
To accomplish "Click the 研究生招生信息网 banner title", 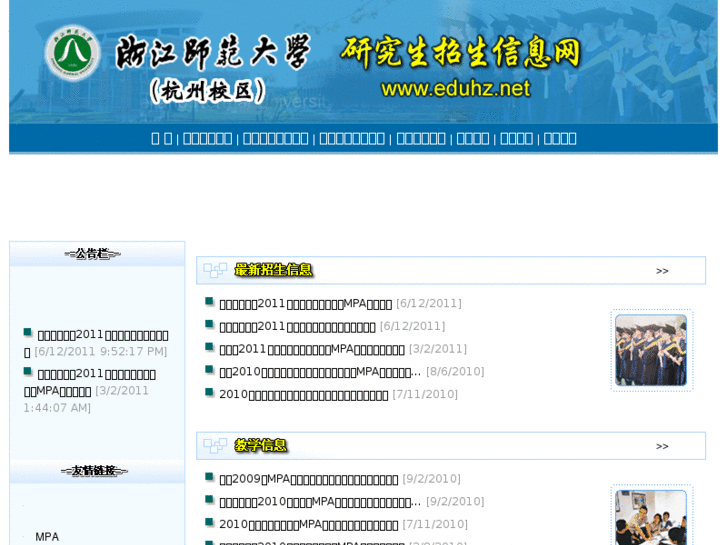I will click(x=460, y=52).
